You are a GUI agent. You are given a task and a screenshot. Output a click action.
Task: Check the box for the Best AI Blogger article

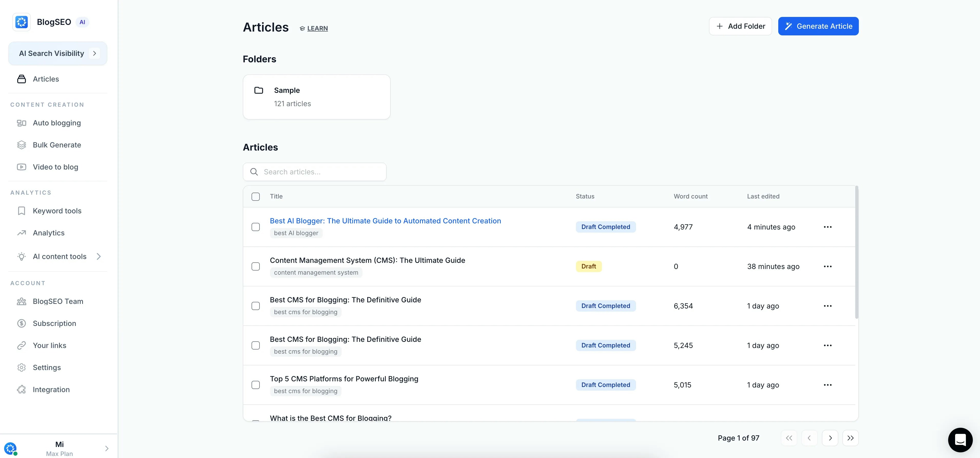256,227
